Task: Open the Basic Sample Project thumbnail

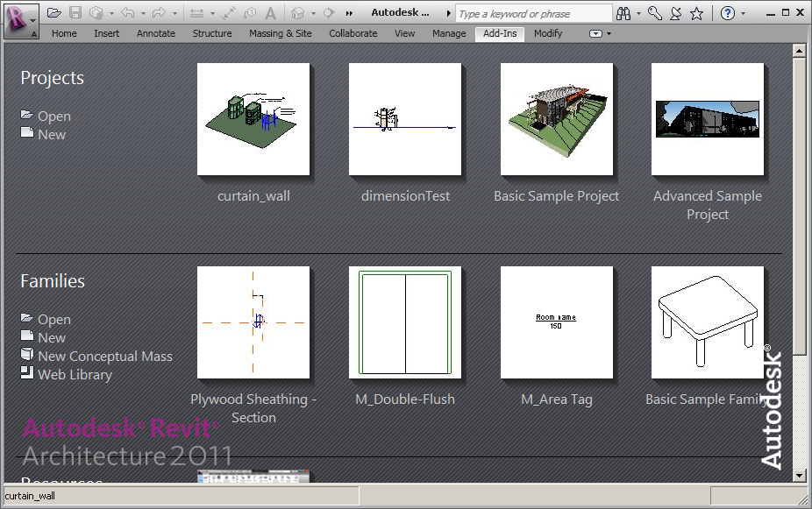Action: pos(556,119)
